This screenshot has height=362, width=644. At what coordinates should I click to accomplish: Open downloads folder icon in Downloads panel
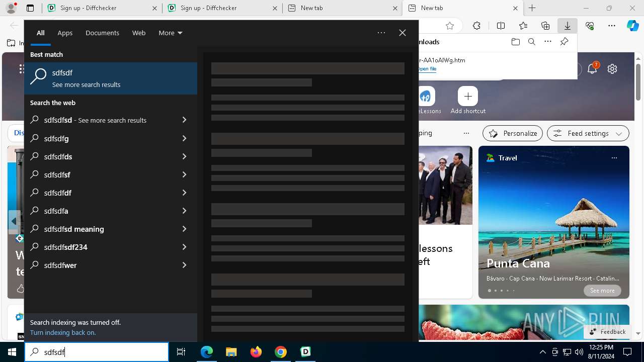[515, 42]
